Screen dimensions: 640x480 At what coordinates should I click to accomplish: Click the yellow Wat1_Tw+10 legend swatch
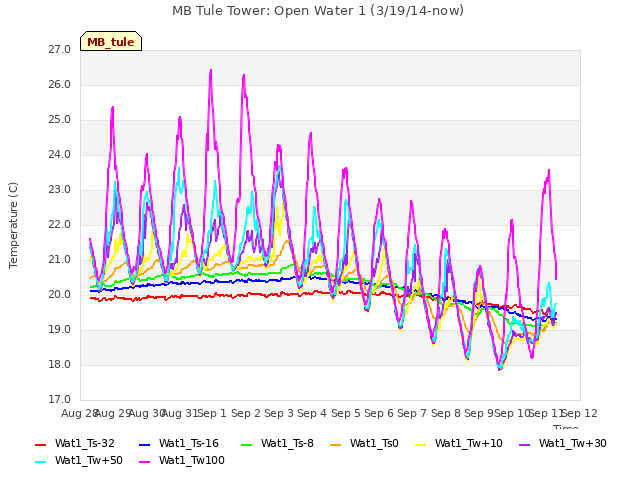pyautogui.click(x=420, y=444)
